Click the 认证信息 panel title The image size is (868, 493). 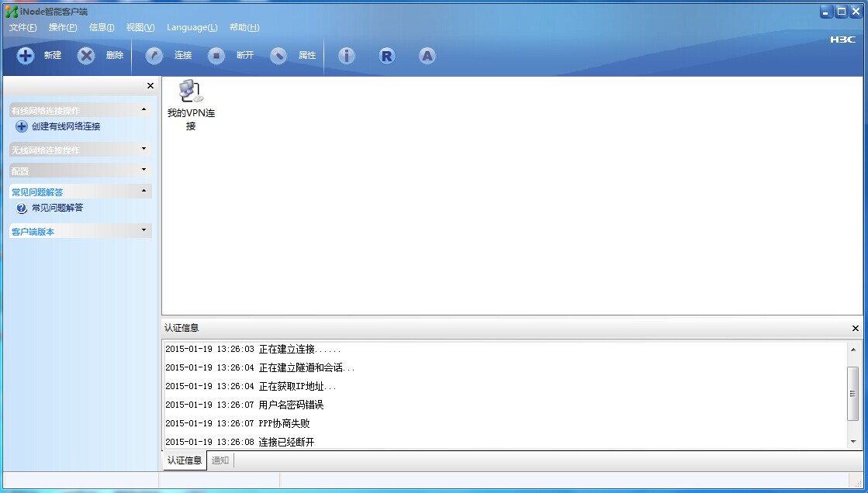tap(182, 328)
